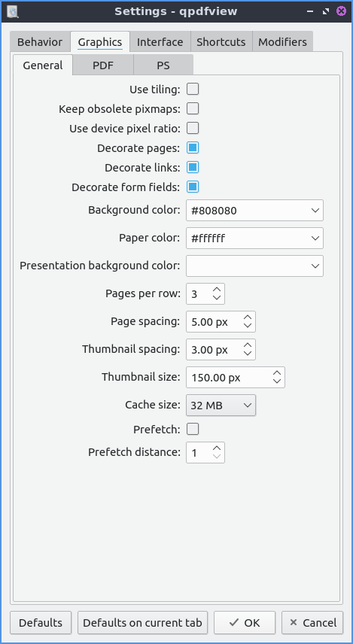
Task: Increase Pages per row with up arrow
Action: click(x=217, y=289)
